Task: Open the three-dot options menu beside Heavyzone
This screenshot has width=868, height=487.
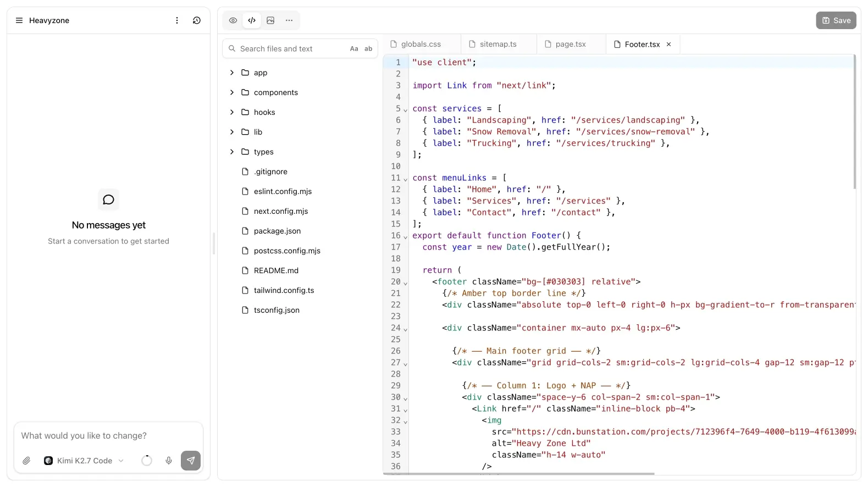Action: tap(177, 20)
